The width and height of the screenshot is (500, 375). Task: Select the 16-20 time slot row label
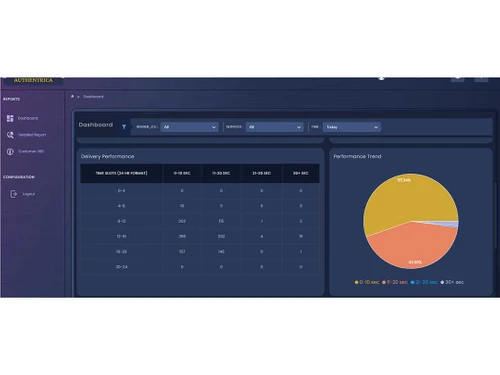click(121, 252)
